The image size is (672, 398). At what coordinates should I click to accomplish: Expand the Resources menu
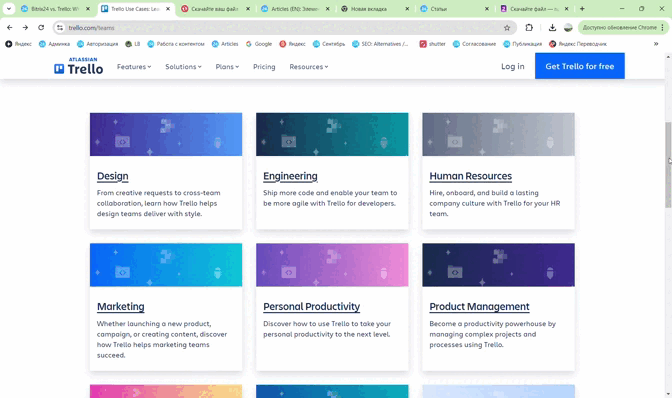click(309, 67)
